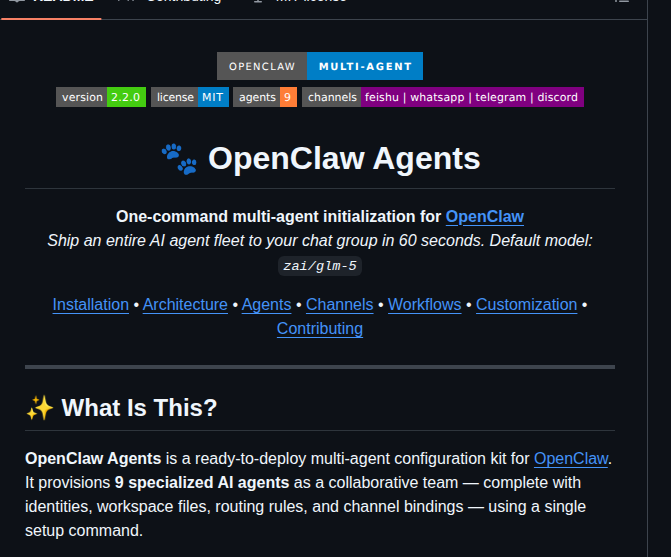Jump to the Installation section link

coord(91,305)
